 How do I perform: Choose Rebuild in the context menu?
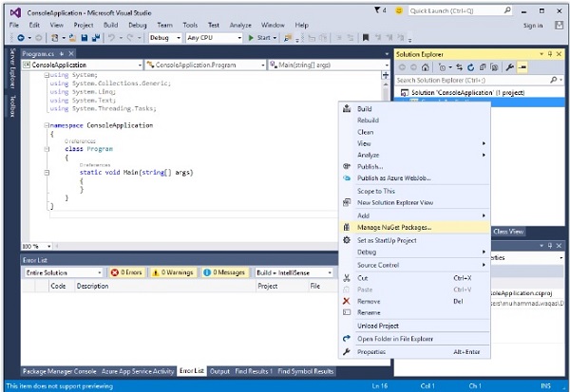coord(414,121)
